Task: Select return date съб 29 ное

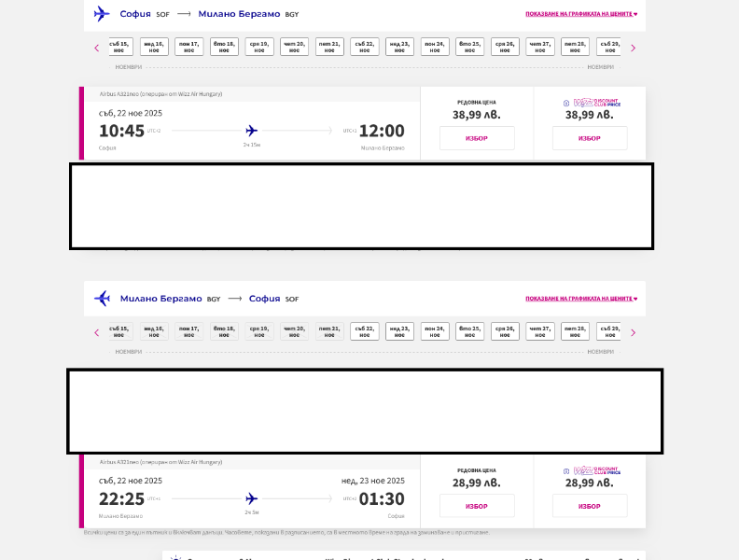Action: coord(608,331)
